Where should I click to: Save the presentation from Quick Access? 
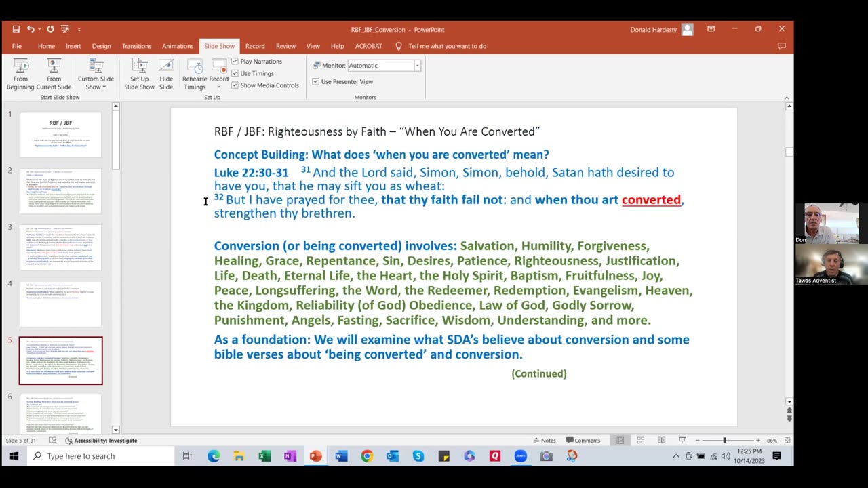pyautogui.click(x=16, y=29)
